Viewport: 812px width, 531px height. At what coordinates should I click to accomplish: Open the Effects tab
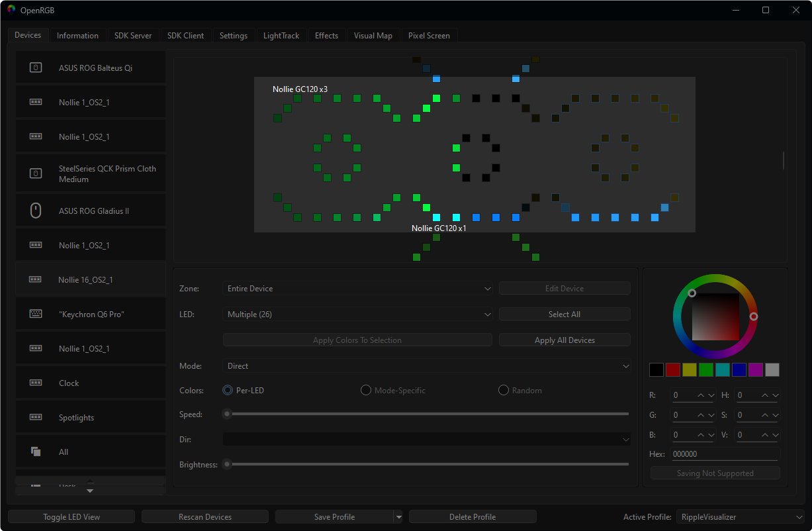(x=326, y=36)
